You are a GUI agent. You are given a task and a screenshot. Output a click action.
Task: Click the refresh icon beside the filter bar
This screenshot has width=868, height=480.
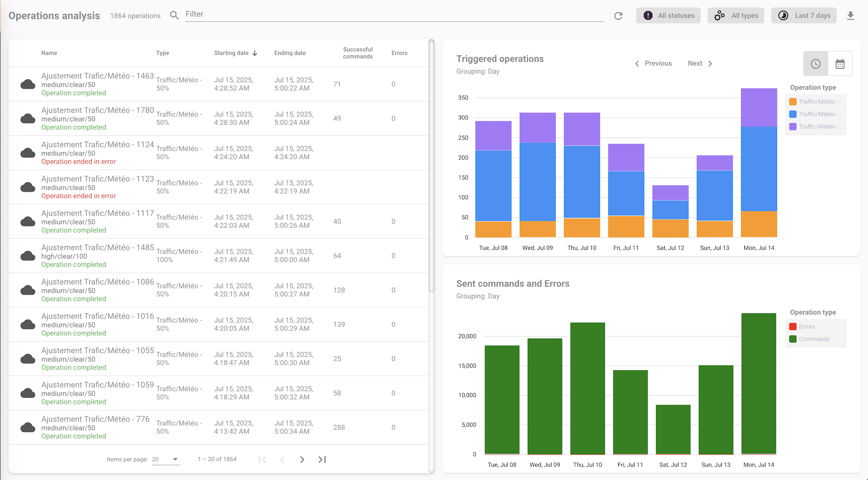click(x=618, y=16)
